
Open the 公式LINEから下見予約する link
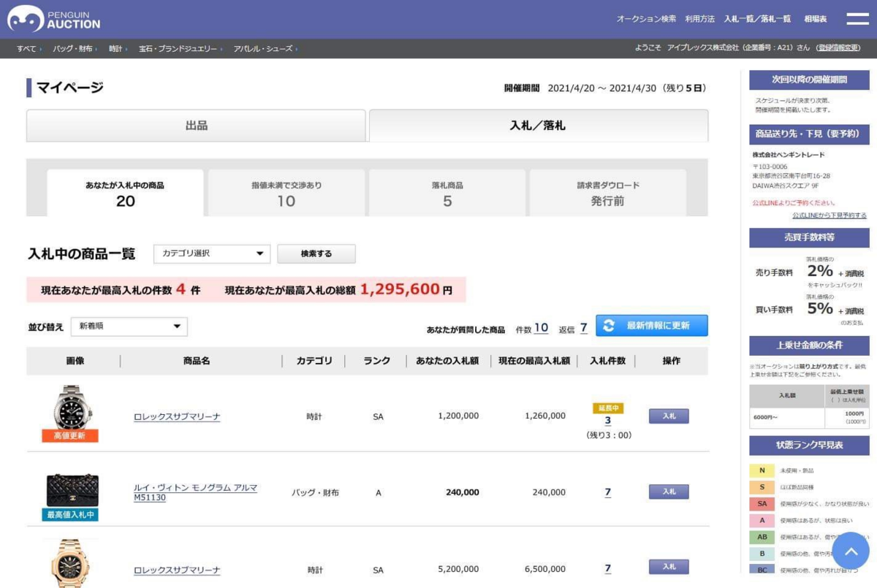tap(829, 215)
